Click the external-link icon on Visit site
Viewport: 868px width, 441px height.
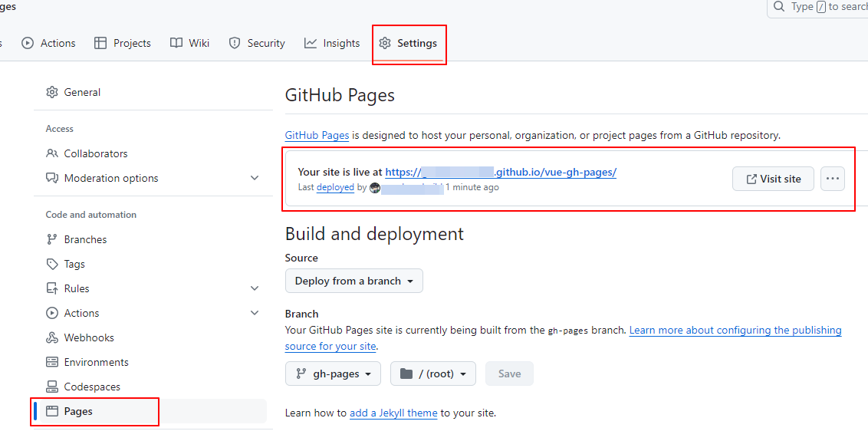(x=751, y=179)
